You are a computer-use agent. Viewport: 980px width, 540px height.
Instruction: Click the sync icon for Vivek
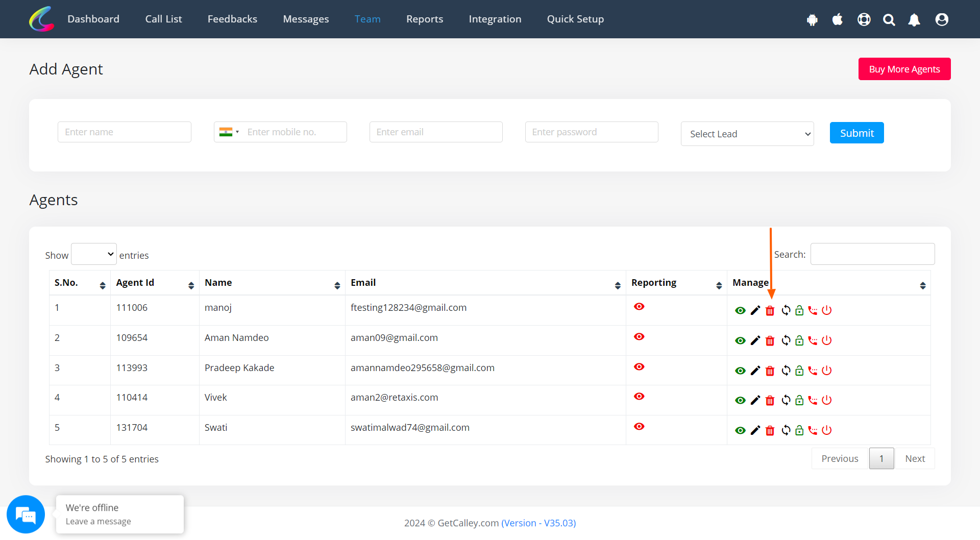[x=786, y=400]
